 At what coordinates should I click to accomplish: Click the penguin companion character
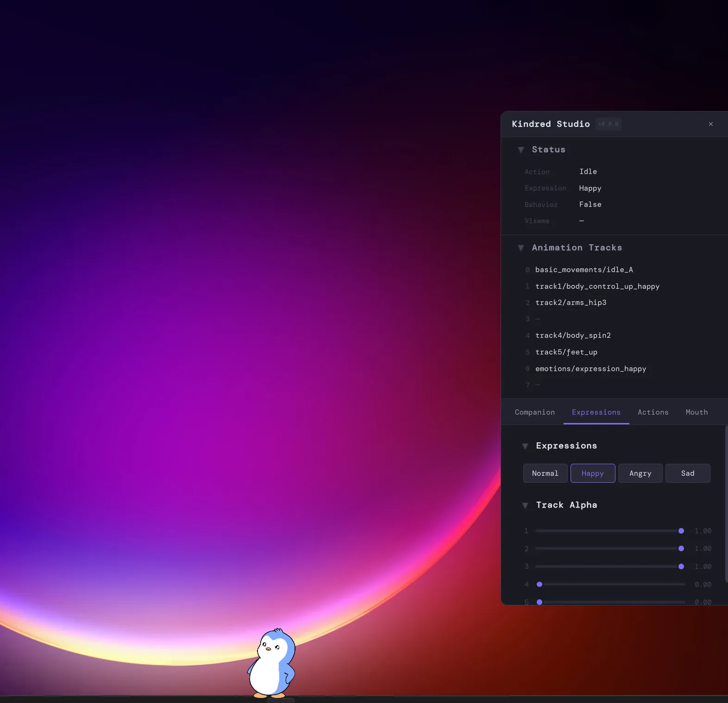(272, 664)
